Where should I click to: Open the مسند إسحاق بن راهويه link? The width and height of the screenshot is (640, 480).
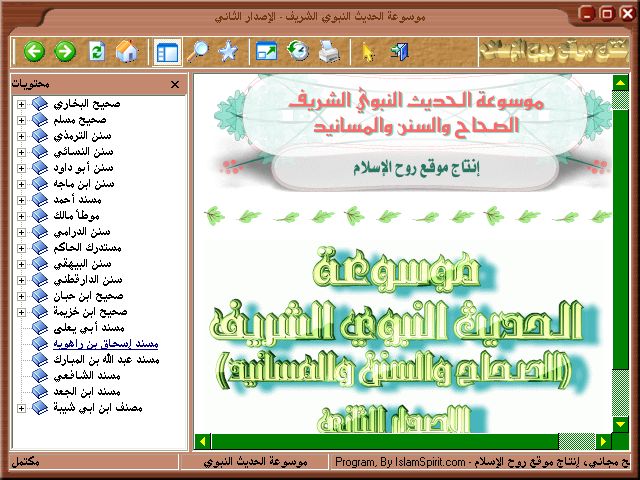click(x=106, y=344)
